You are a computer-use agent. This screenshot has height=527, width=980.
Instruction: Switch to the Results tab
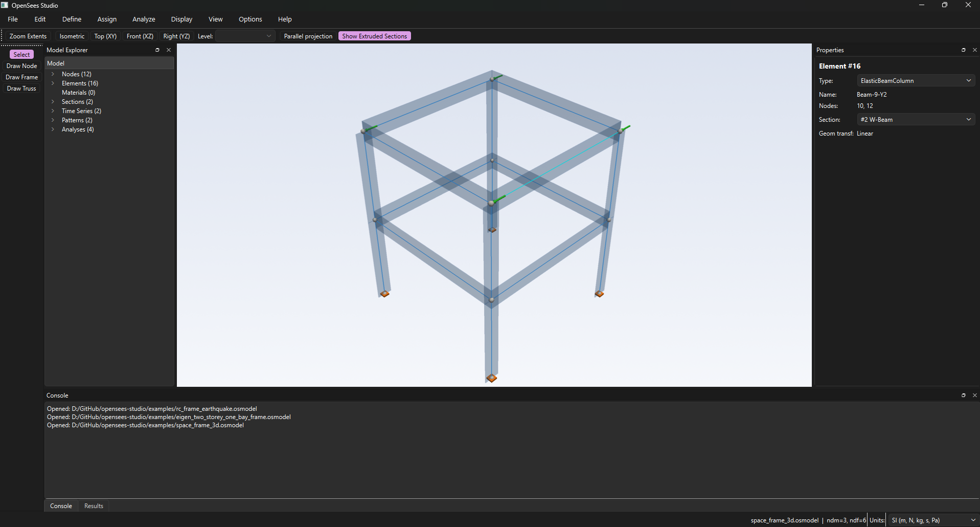pyautogui.click(x=94, y=506)
